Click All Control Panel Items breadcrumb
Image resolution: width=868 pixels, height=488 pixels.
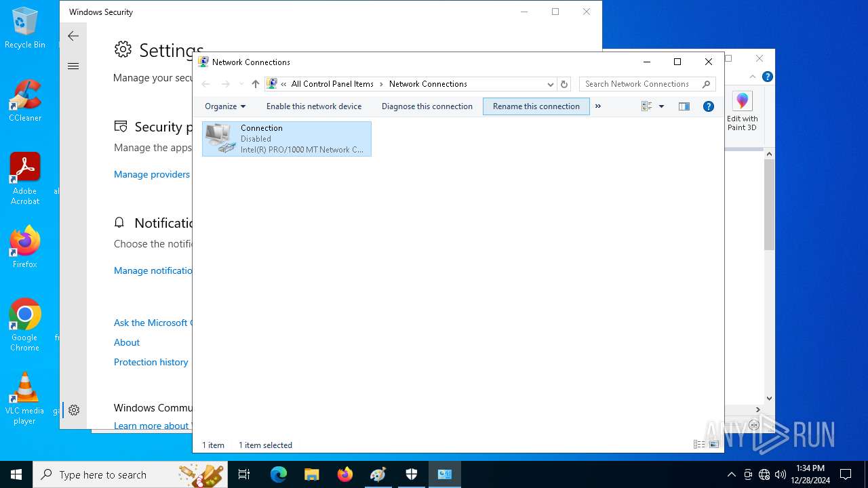click(332, 84)
